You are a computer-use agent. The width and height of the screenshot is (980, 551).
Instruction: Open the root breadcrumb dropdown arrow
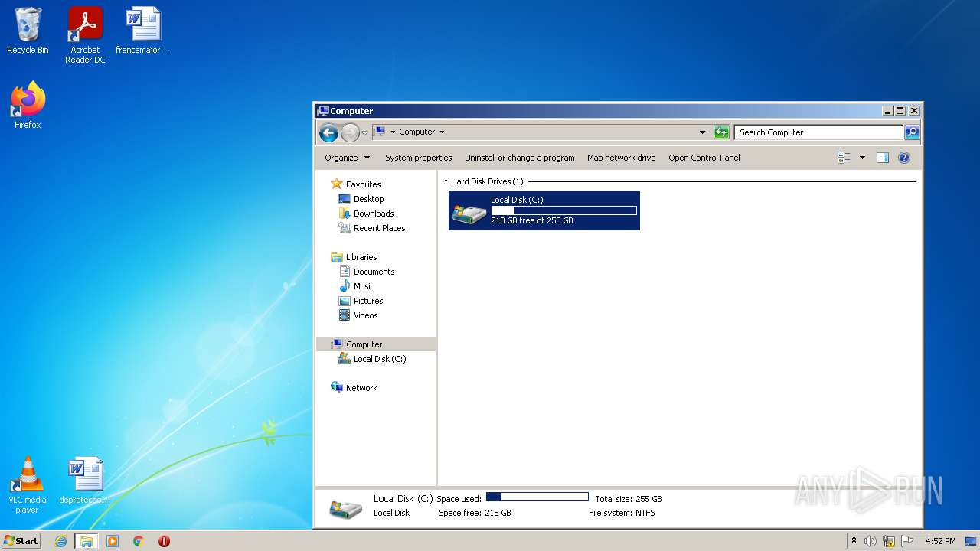[393, 132]
